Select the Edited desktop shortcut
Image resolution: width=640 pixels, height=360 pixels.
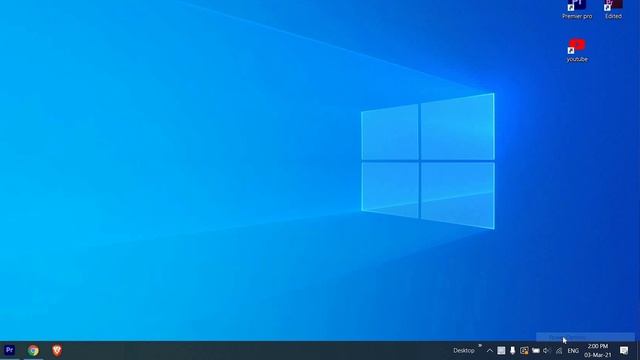pos(613,10)
